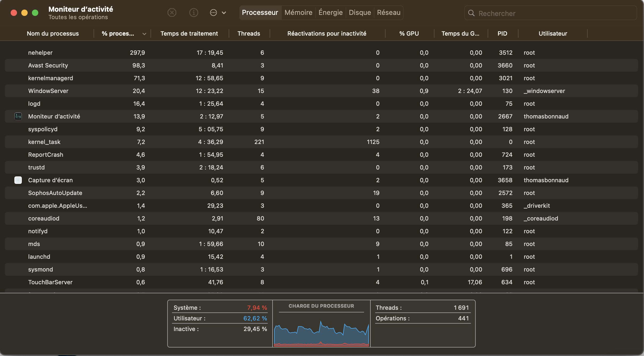644x356 pixels.
Task: Switch to the Mémoire tab
Action: tap(298, 12)
